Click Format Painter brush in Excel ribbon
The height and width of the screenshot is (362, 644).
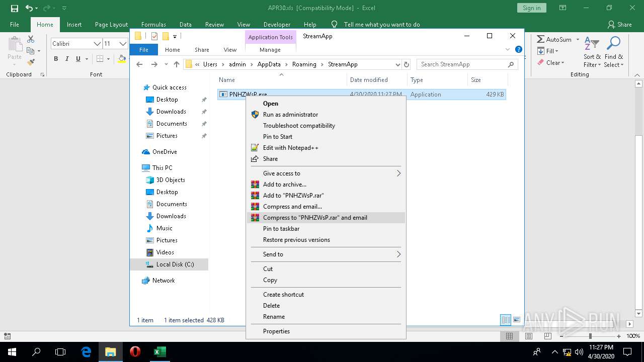point(31,62)
